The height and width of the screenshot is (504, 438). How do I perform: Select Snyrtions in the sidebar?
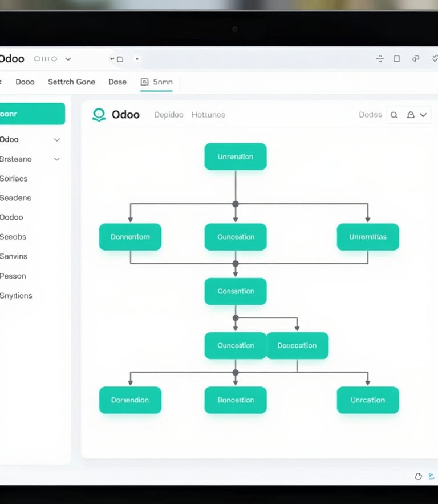click(16, 296)
